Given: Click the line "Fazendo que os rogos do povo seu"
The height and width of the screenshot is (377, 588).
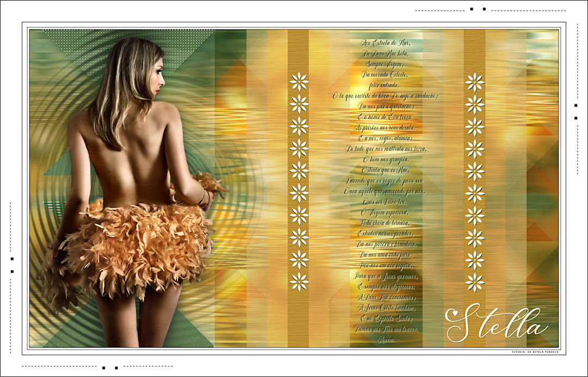Looking at the screenshot, I should [x=385, y=181].
